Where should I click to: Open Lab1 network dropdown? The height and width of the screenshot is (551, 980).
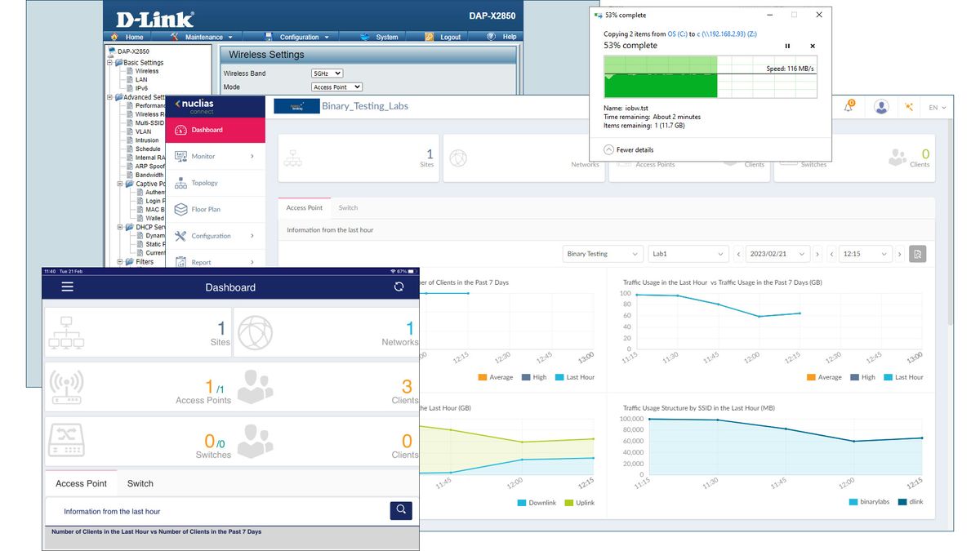point(688,254)
